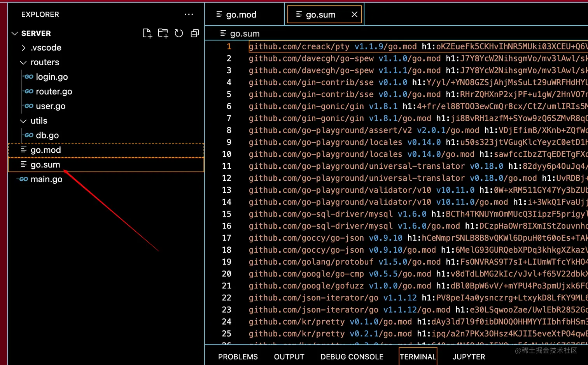Open the DEBUG CONSOLE panel tab
Screen dimensions: 588x365
click(352, 357)
